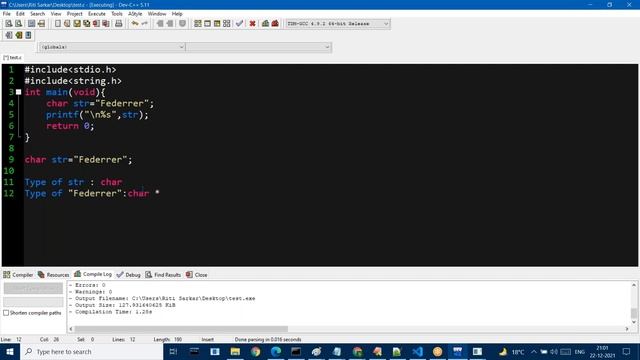The width and height of the screenshot is (640, 360).
Task: Click the Print toolbar icon
Action: [119, 24]
